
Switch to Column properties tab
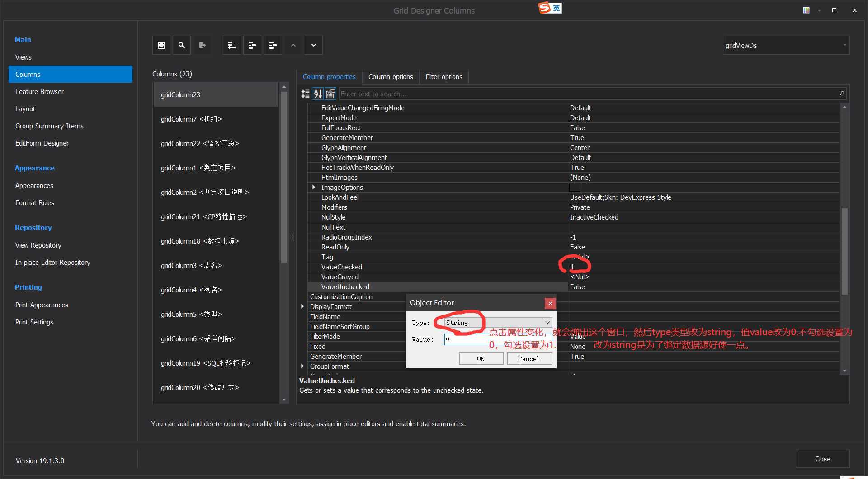(329, 77)
